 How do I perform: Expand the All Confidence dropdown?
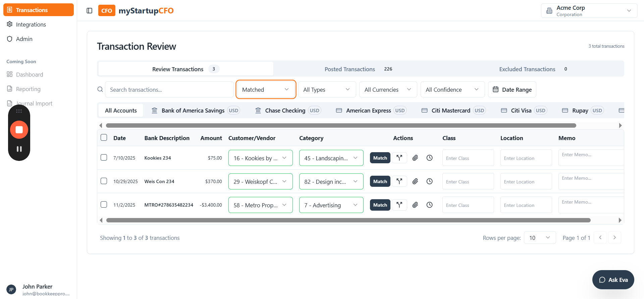click(x=452, y=89)
